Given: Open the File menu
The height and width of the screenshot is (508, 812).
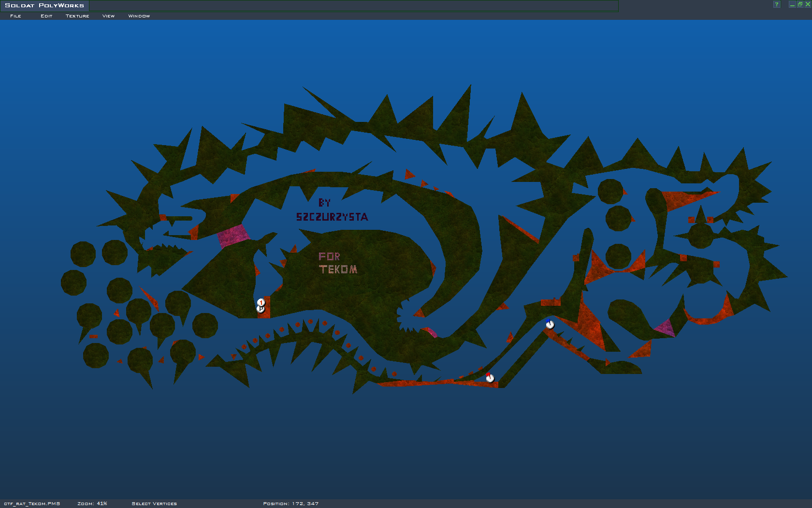Looking at the screenshot, I should click(15, 16).
